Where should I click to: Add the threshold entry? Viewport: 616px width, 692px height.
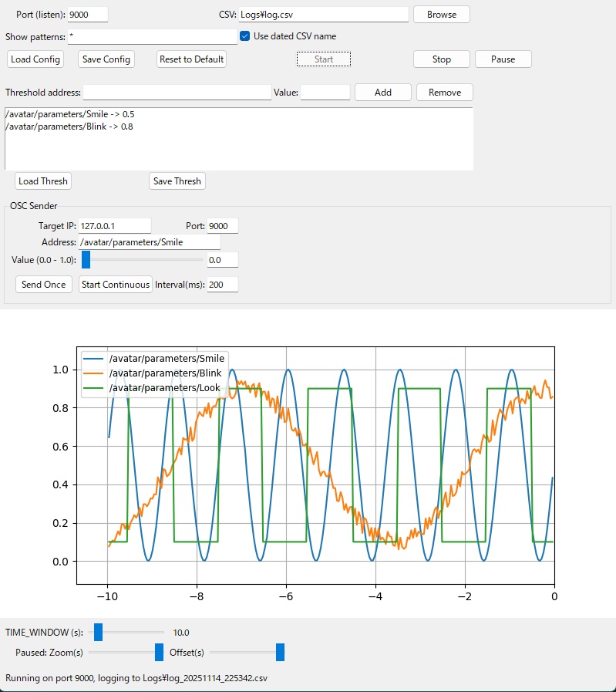point(382,93)
